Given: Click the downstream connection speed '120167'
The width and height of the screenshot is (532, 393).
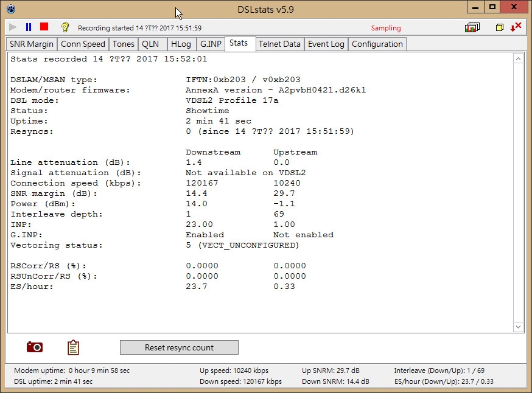Looking at the screenshot, I should (x=202, y=183).
